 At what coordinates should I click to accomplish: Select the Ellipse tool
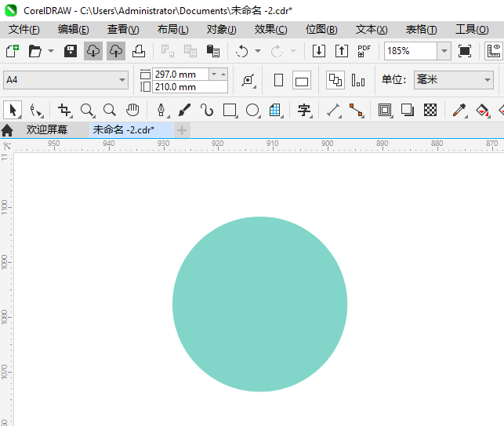pyautogui.click(x=252, y=110)
